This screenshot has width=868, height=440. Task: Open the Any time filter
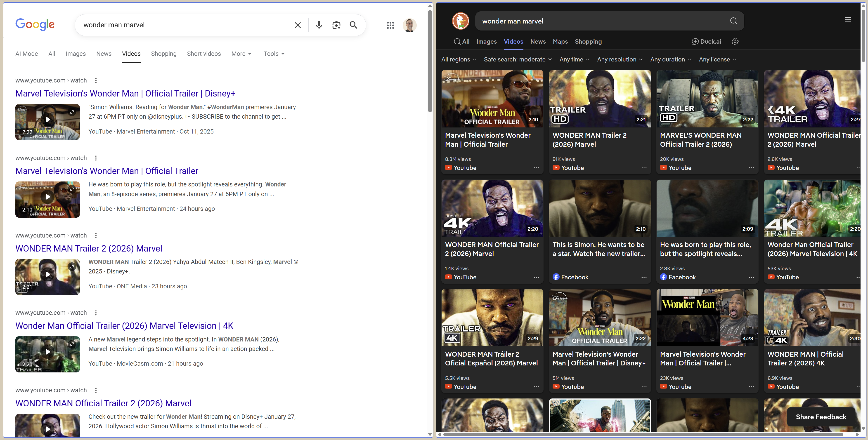tap(574, 59)
